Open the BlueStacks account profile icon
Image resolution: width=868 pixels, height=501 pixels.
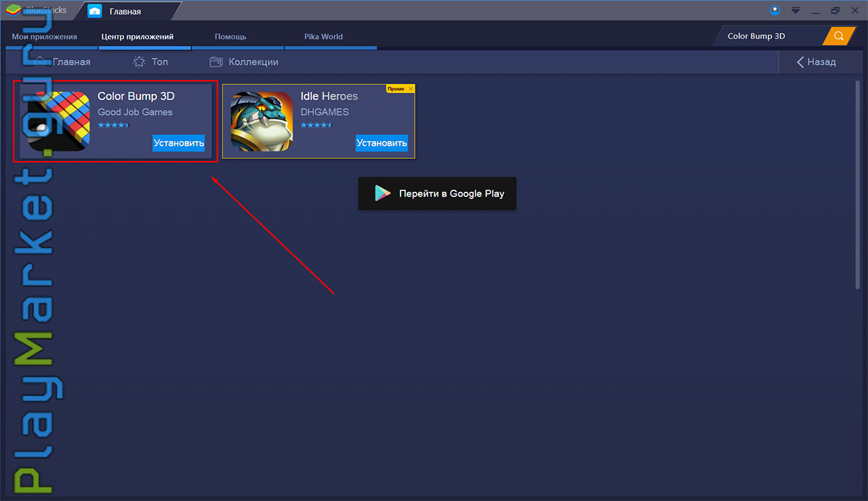click(775, 10)
